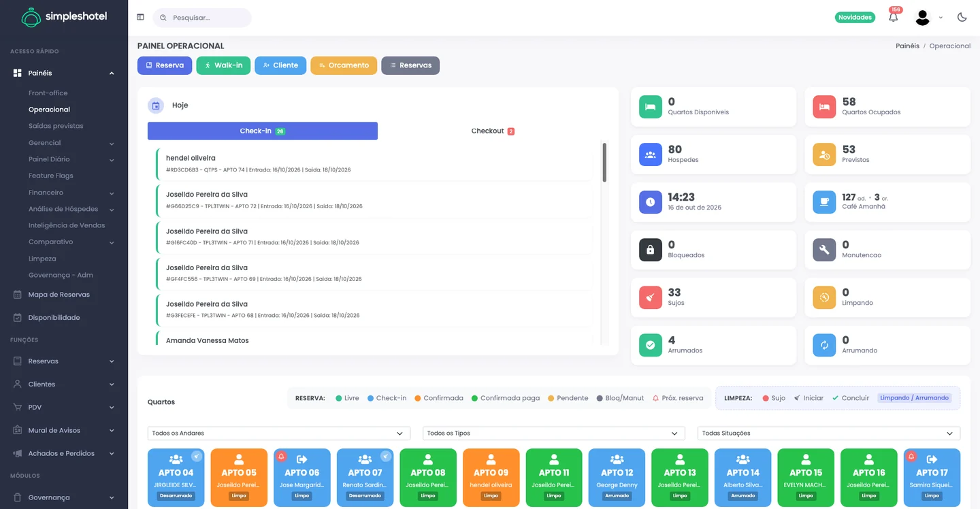This screenshot has height=509, width=980.
Task: Click the Painéis breadcrumb link
Action: click(x=908, y=46)
